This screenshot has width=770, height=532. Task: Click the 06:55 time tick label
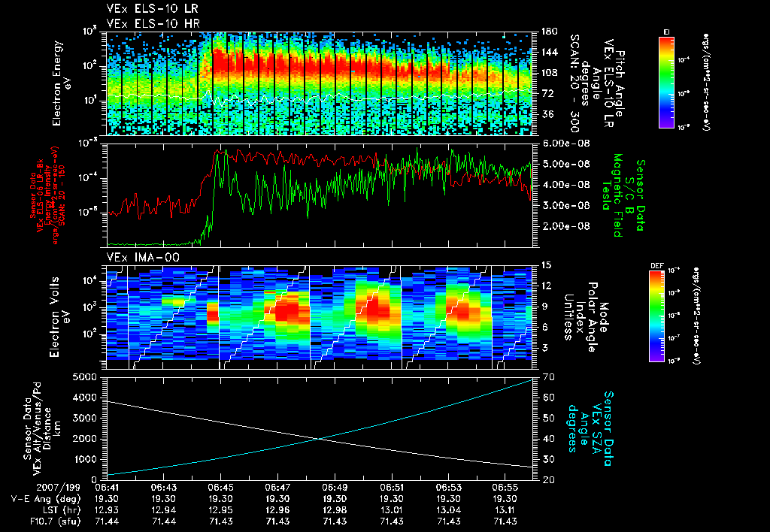[505, 488]
